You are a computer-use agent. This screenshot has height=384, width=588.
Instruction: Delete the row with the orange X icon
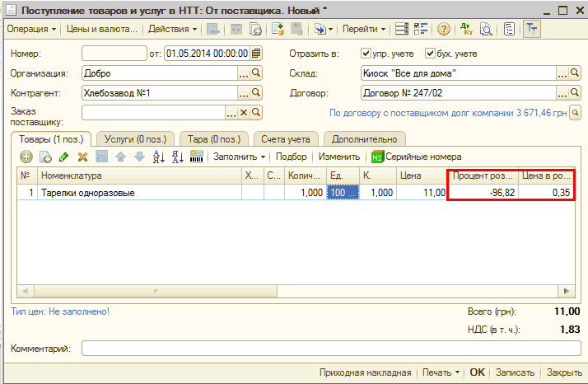pos(82,157)
